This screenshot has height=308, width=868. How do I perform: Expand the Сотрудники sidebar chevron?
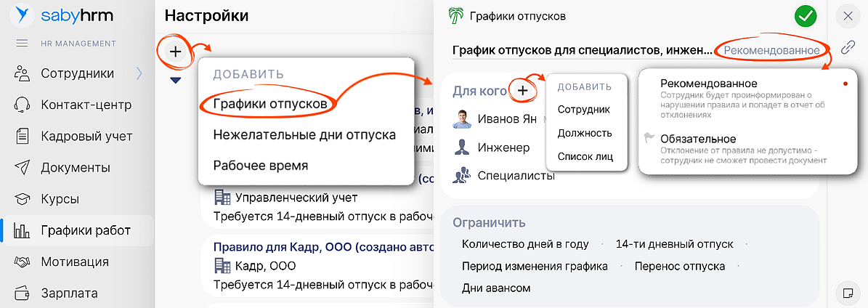139,73
